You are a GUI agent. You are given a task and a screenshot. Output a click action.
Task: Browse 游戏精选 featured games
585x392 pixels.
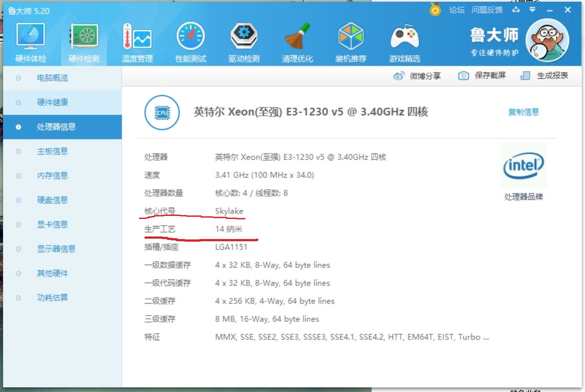point(405,41)
